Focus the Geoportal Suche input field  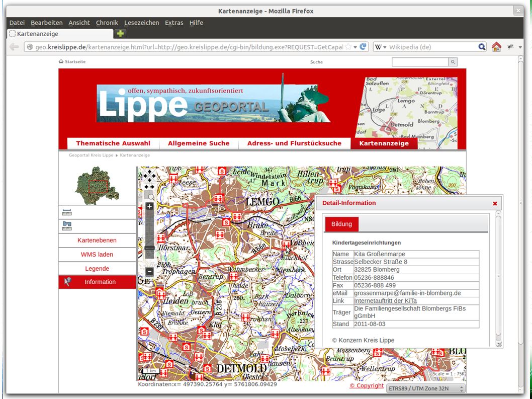click(420, 62)
